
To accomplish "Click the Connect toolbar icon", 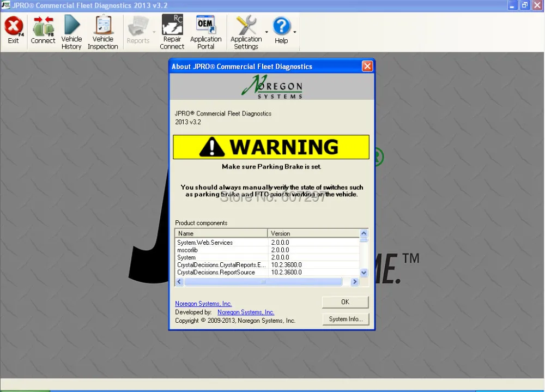I will tap(43, 30).
